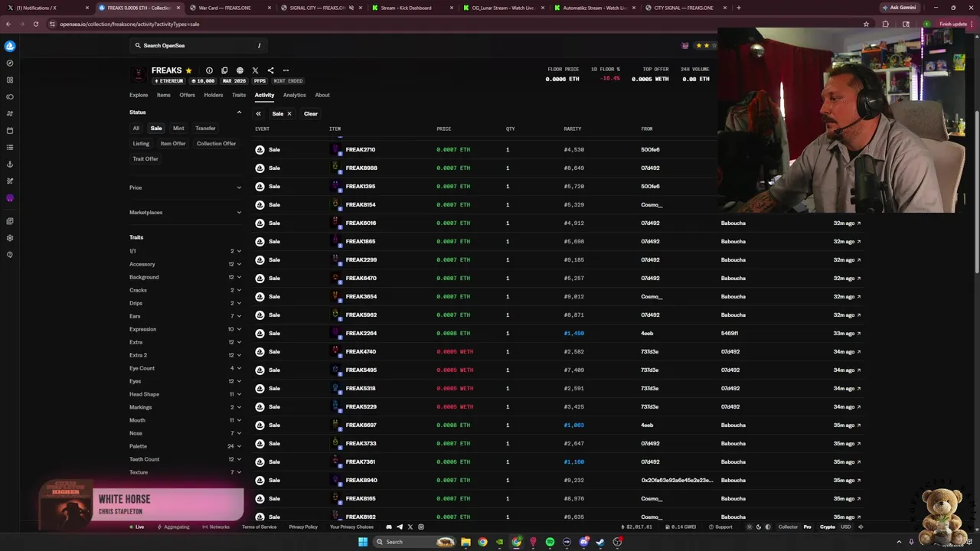Open the FREAKS website globe icon

240,70
